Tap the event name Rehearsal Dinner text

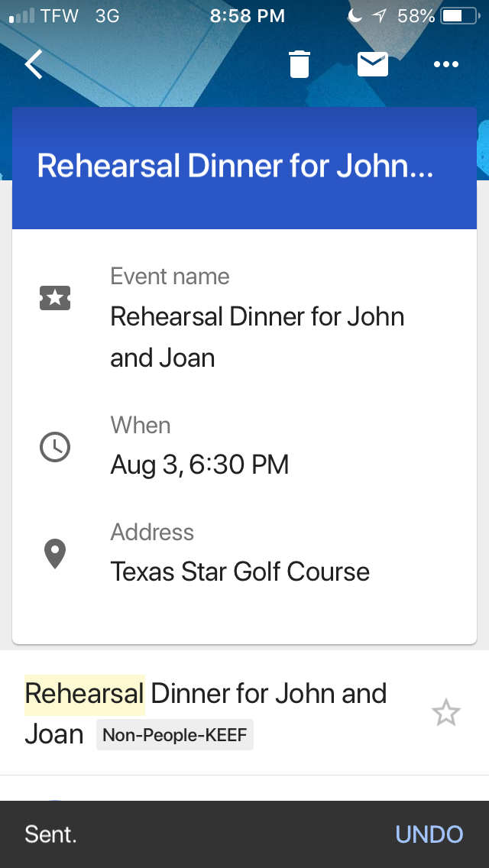pyautogui.click(x=257, y=336)
